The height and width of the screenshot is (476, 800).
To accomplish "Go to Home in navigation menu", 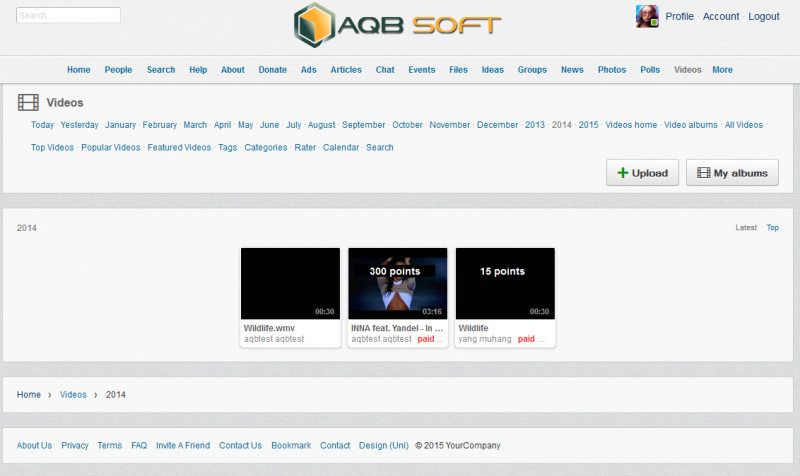I will point(79,70).
